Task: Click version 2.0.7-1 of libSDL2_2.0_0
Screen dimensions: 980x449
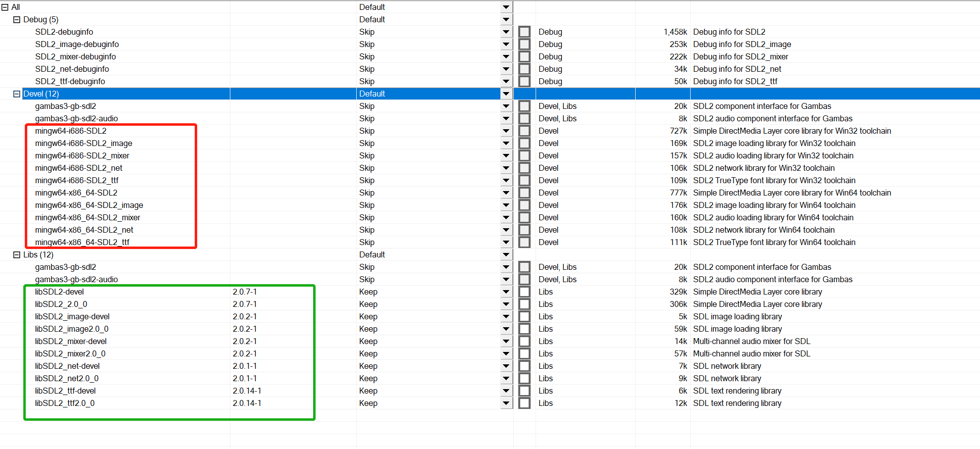Action: coord(245,304)
